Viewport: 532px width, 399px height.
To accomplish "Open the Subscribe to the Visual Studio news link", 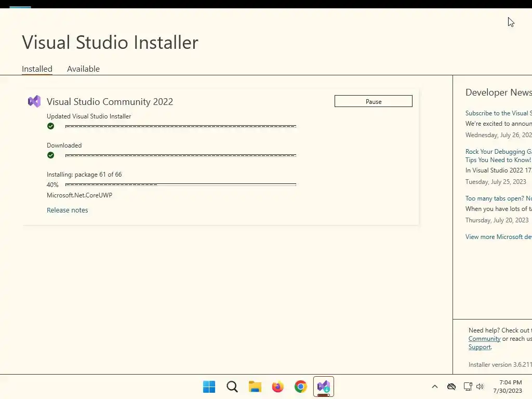I will click(x=498, y=113).
